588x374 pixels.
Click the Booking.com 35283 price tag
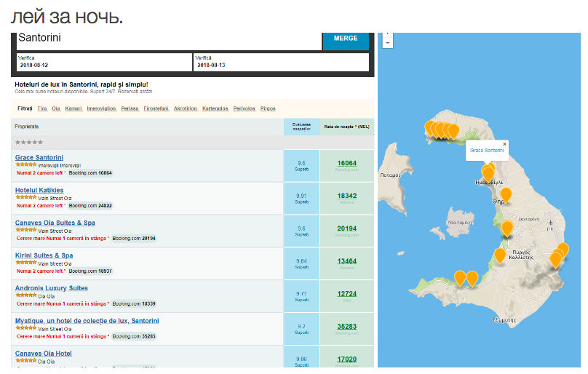[134, 336]
